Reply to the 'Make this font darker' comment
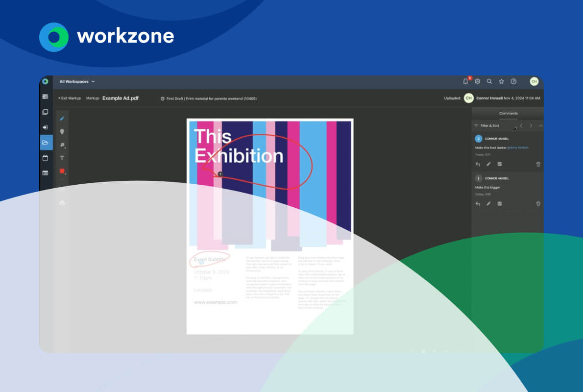 pos(477,164)
